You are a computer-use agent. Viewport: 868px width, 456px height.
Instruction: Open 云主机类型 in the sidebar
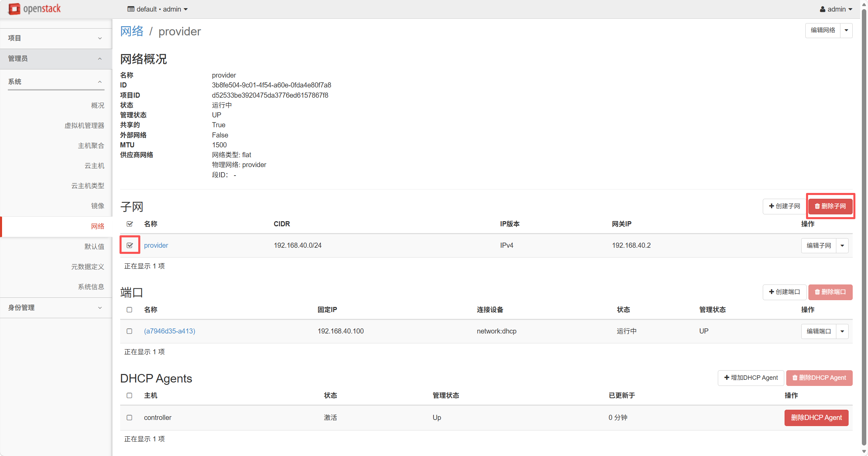88,186
